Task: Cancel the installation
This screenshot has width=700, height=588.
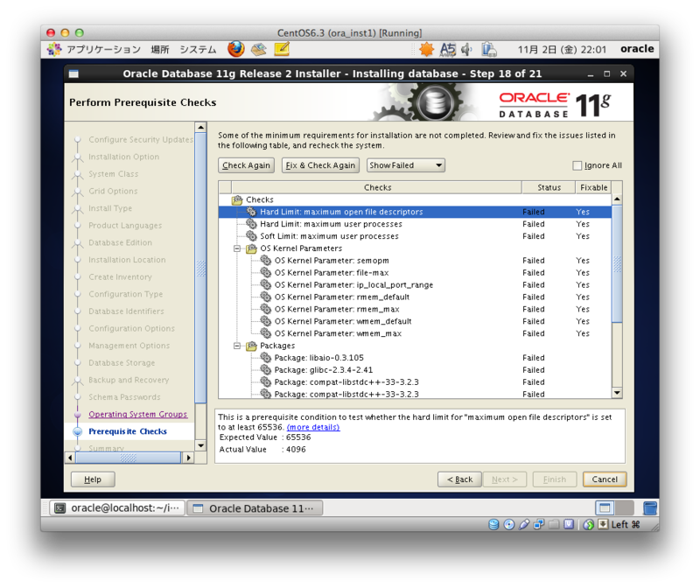Action: click(605, 479)
